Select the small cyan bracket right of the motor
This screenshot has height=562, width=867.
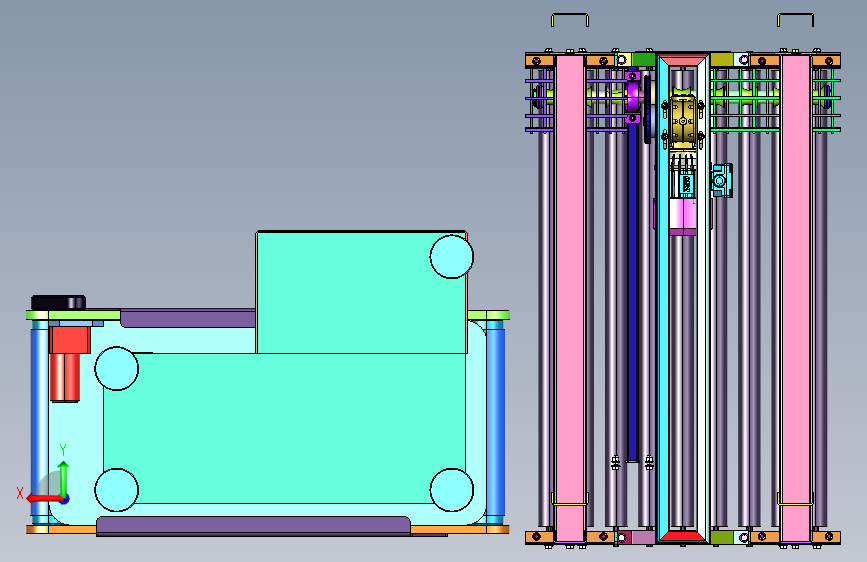tap(722, 180)
